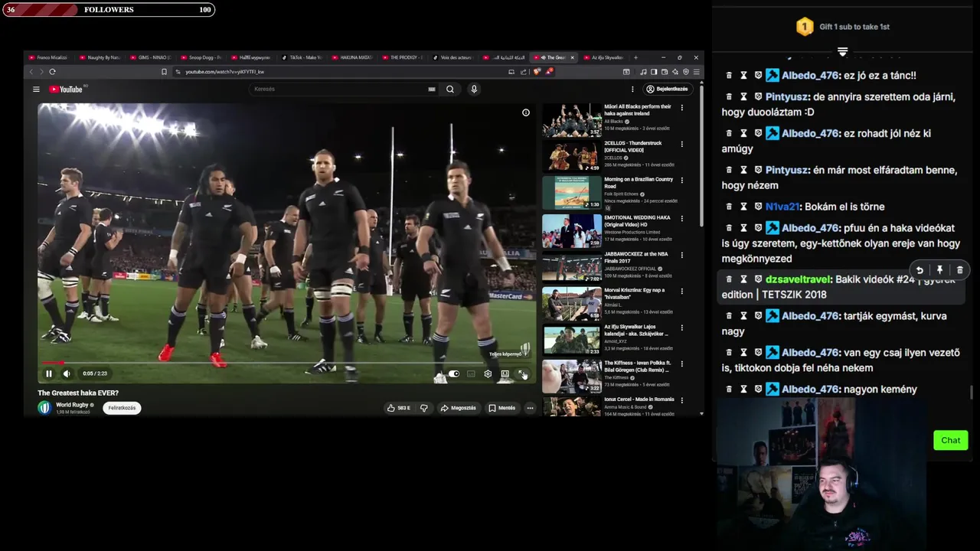The height and width of the screenshot is (551, 980).
Task: Like the video (583 E)
Action: [399, 408]
